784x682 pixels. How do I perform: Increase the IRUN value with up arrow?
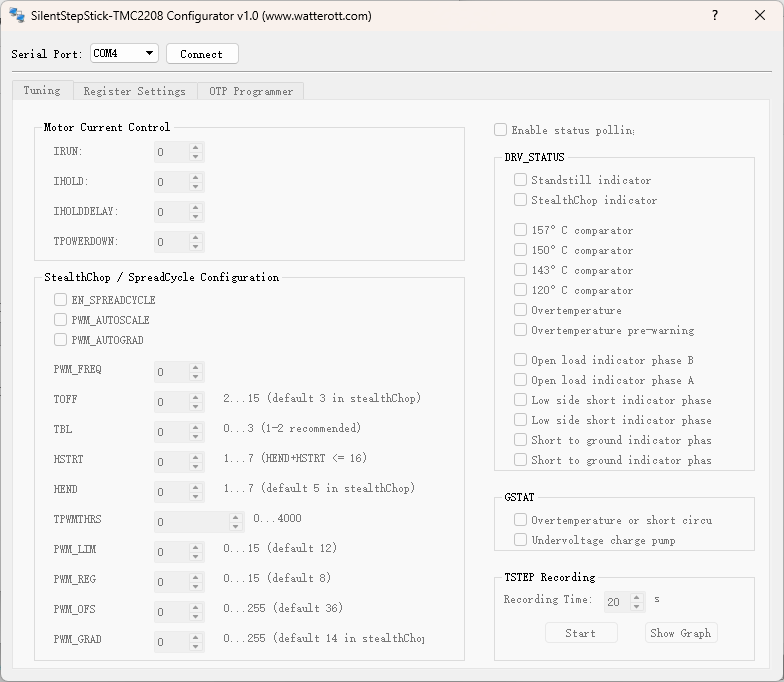[196, 148]
